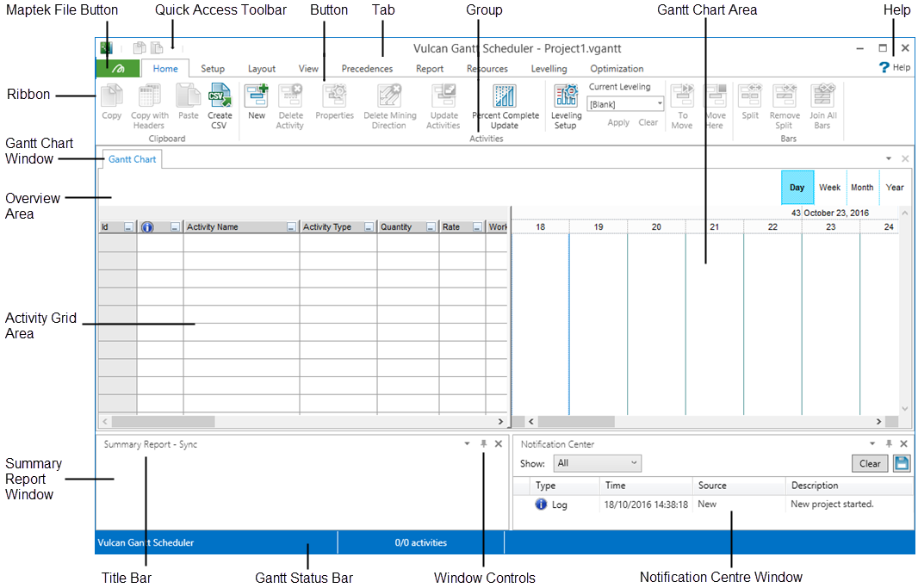Open the Current Leveling dropdown

660,104
